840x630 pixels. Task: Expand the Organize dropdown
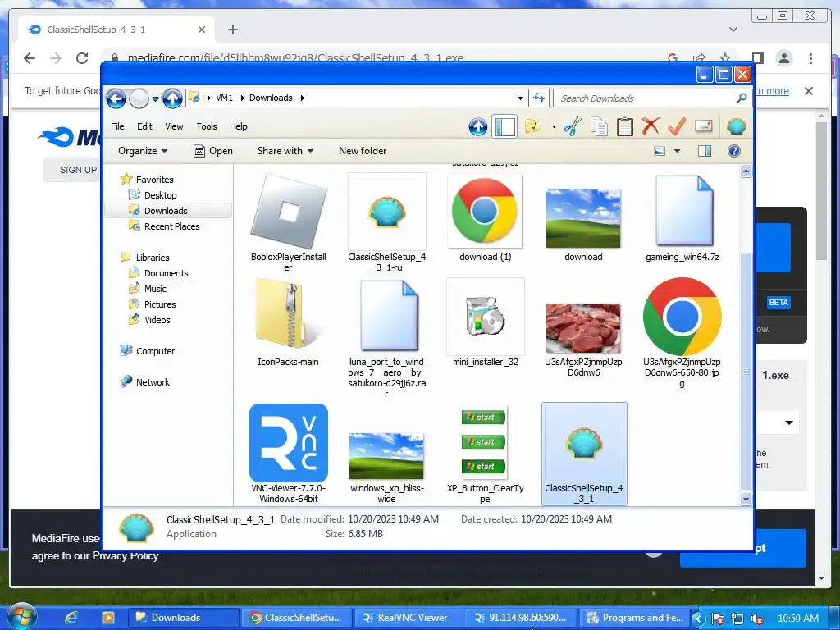(x=143, y=151)
